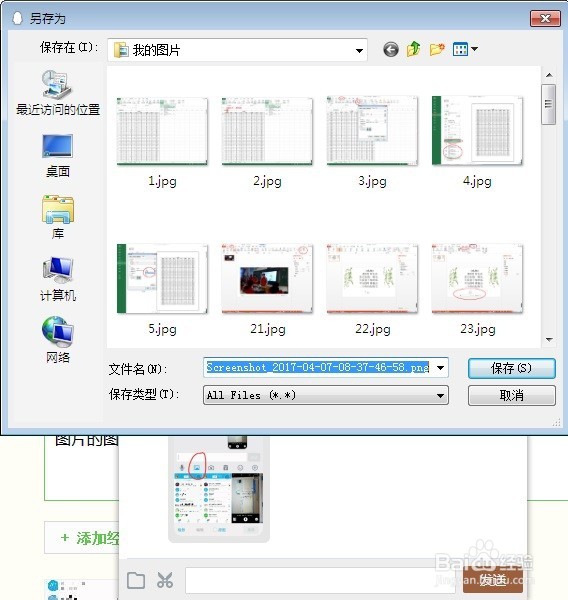Open Recent Places (最近访问的位置)
The image size is (568, 600).
tap(57, 93)
